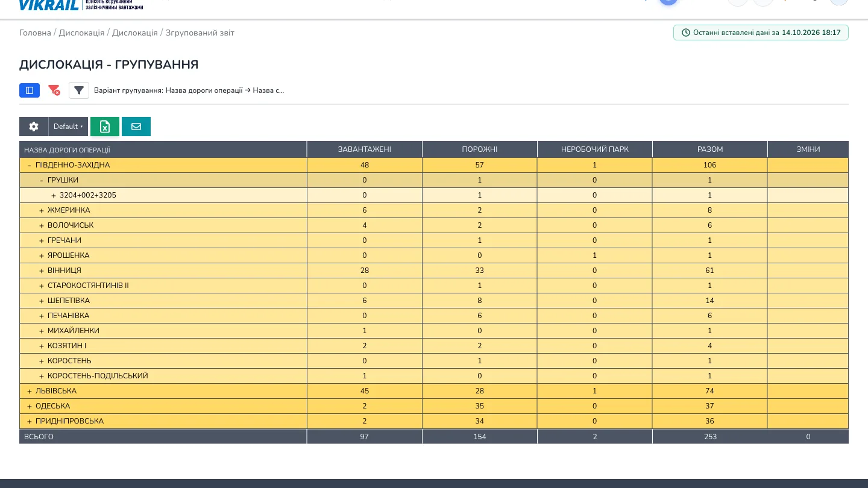The width and height of the screenshot is (868, 488).
Task: Open the Default layout dropdown
Action: (x=68, y=127)
